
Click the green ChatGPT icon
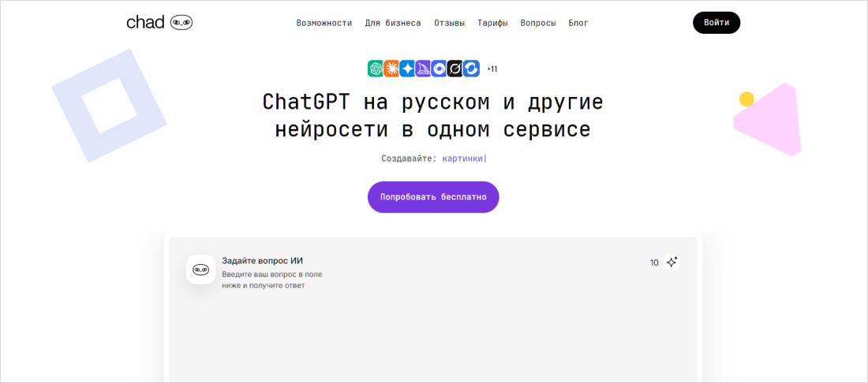coord(376,69)
